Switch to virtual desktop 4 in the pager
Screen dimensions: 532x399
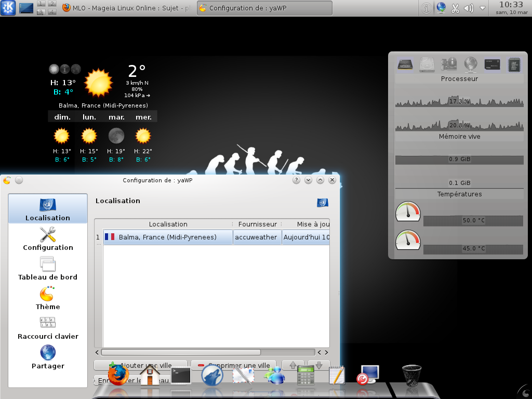(52, 12)
